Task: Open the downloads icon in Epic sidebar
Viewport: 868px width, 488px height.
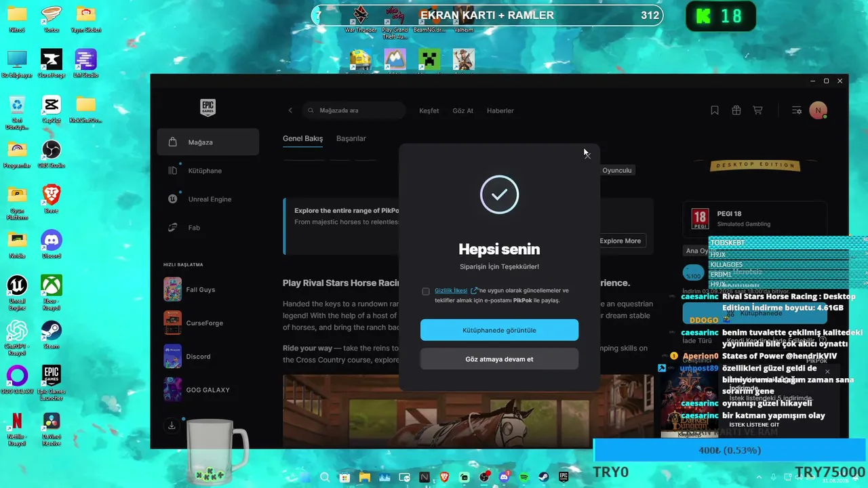Action: pyautogui.click(x=172, y=426)
